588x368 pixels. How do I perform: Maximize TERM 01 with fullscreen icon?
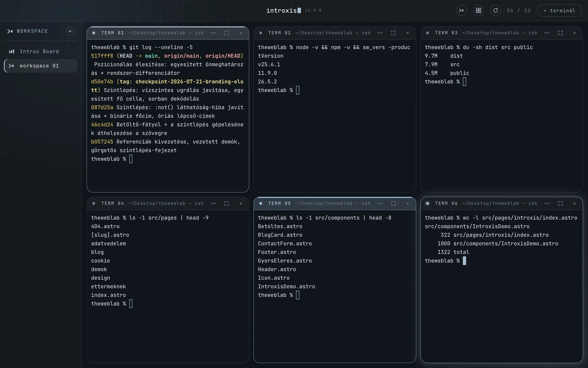click(x=227, y=33)
